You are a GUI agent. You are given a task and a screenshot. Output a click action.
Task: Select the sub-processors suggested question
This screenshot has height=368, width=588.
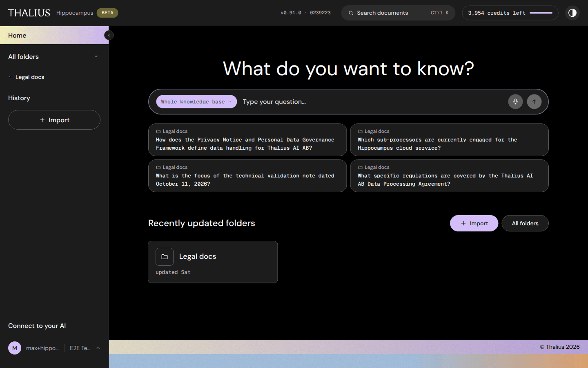449,140
